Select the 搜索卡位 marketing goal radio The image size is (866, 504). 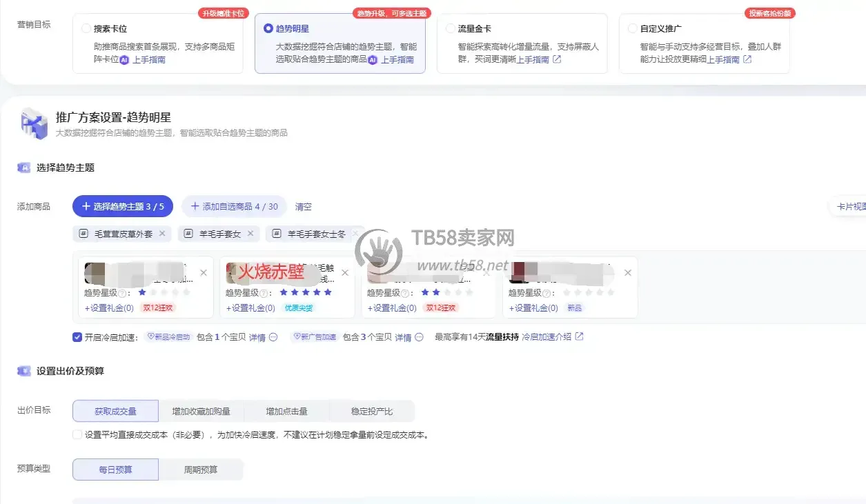coord(86,29)
